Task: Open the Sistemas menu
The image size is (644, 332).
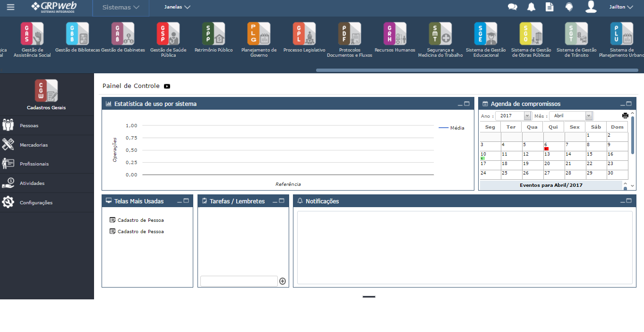Action: click(121, 8)
